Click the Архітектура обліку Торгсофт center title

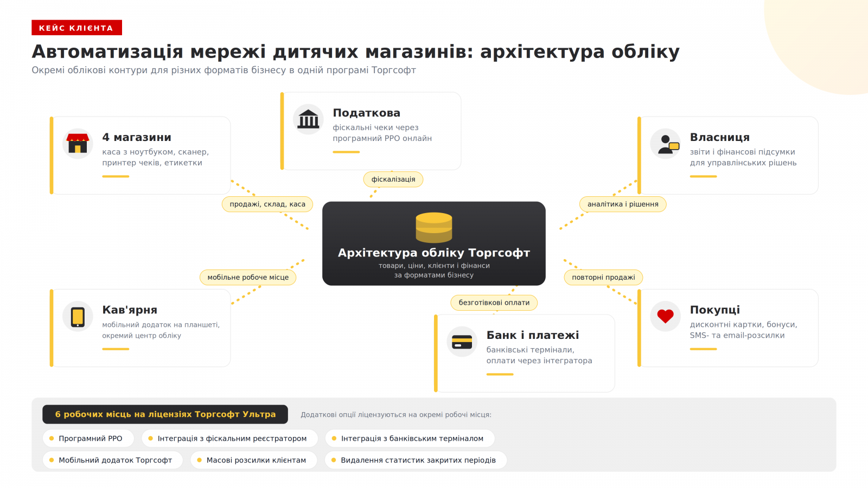tap(434, 253)
